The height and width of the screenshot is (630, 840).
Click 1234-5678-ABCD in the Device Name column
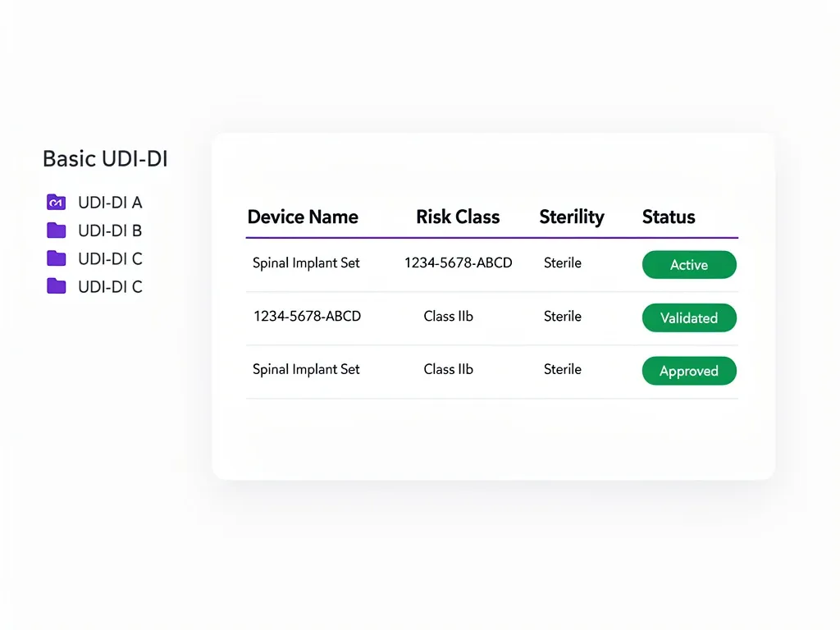[x=307, y=317]
